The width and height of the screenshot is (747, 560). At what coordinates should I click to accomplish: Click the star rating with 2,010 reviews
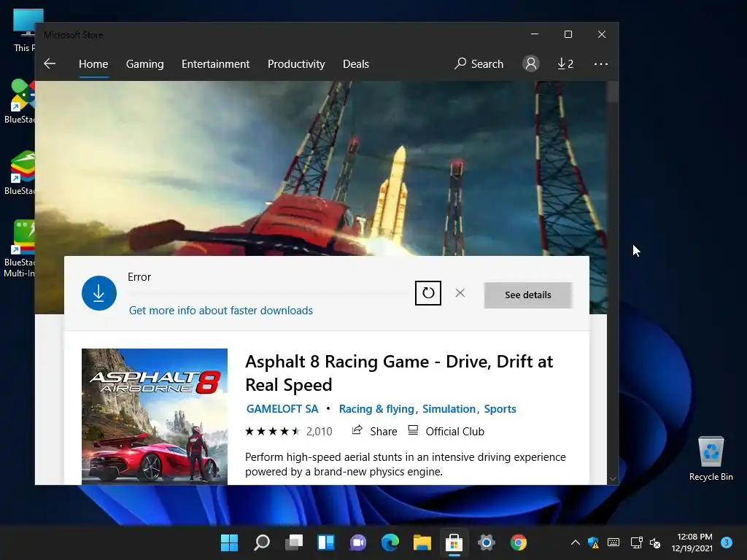289,432
